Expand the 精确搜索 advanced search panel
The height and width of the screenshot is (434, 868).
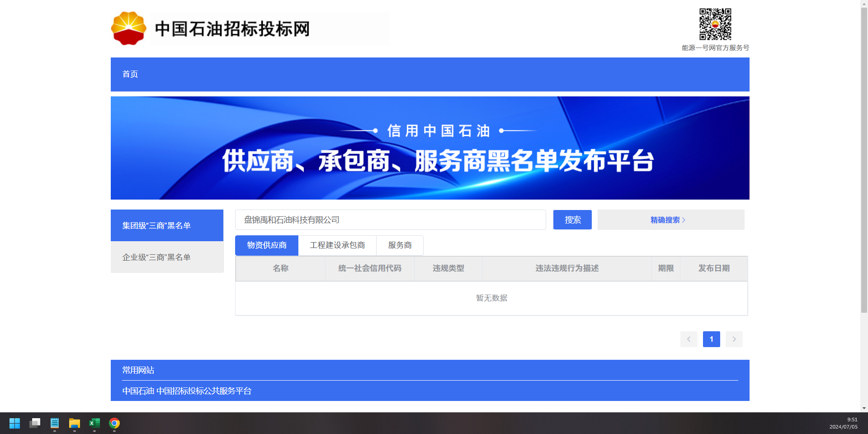coord(671,220)
